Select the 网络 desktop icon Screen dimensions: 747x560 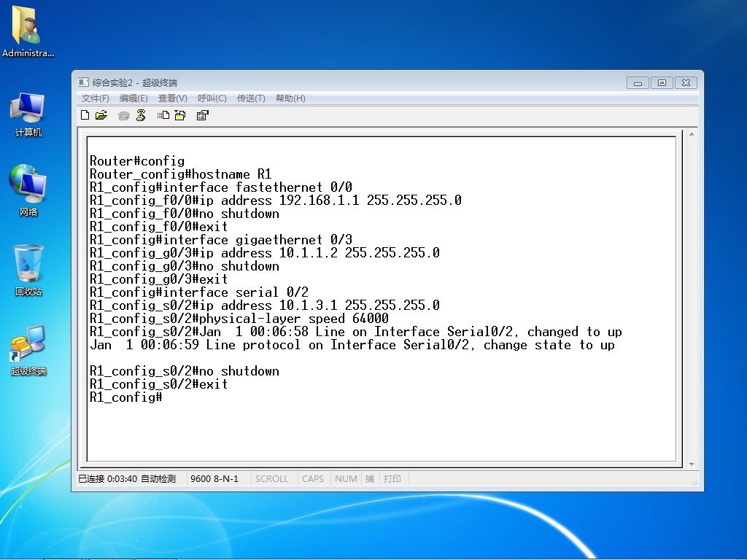[x=28, y=190]
